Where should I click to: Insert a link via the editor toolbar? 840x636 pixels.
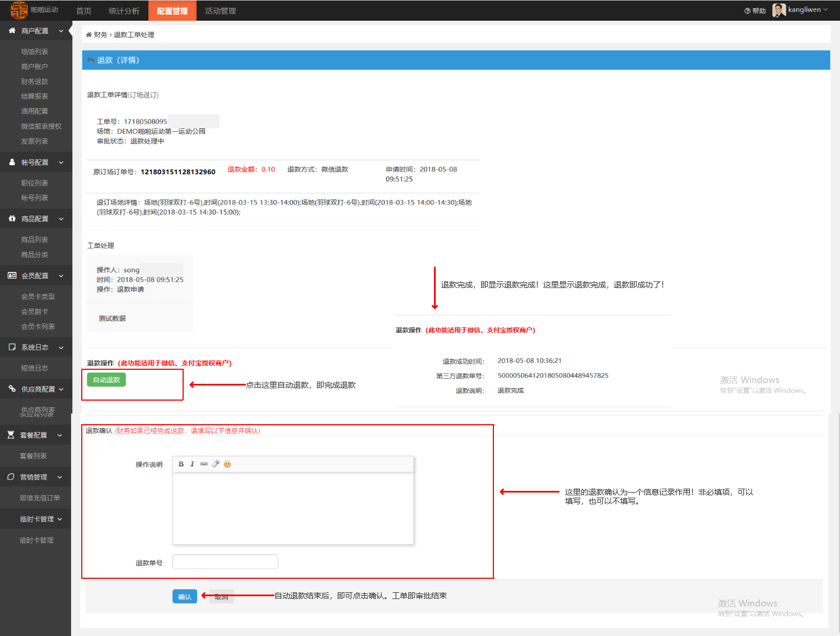point(204,464)
